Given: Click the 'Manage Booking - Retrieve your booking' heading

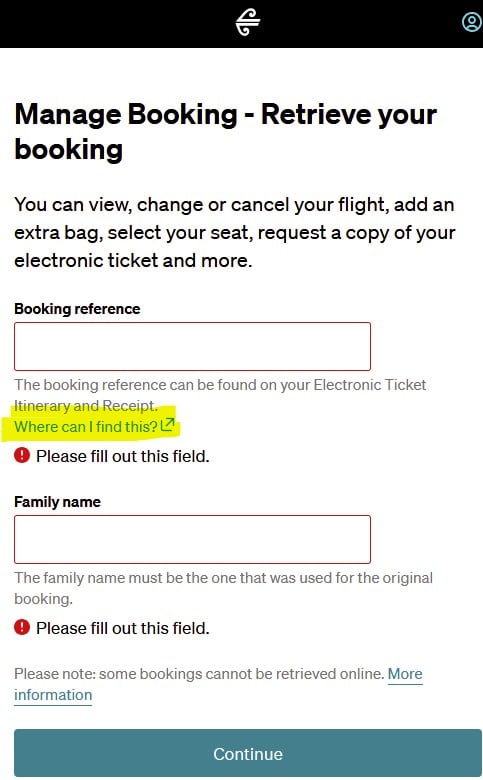Looking at the screenshot, I should (x=226, y=131).
